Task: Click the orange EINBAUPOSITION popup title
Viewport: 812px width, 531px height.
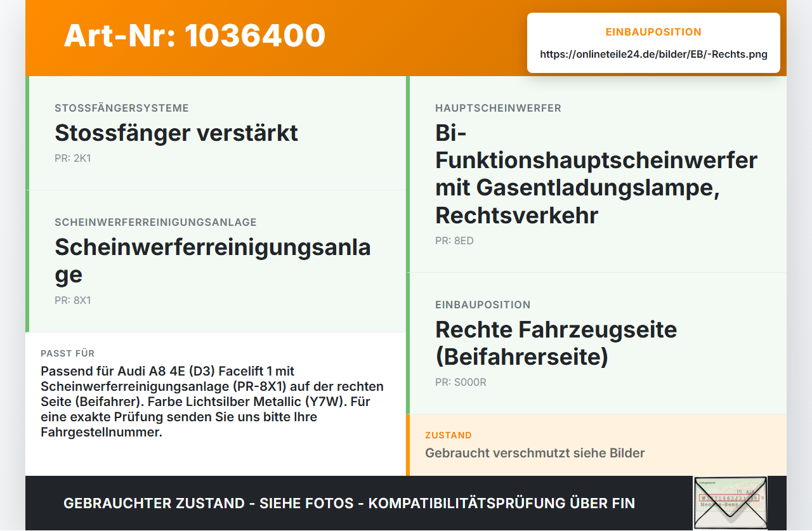Action: click(653, 32)
